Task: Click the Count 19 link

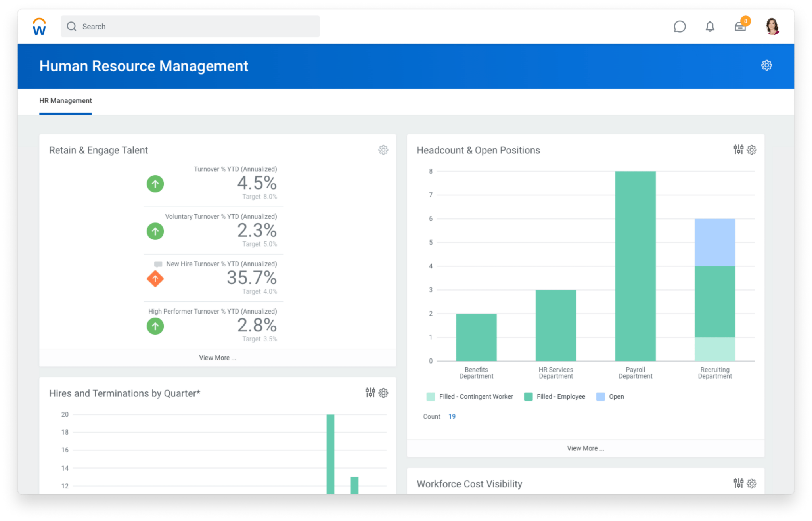Action: point(452,416)
